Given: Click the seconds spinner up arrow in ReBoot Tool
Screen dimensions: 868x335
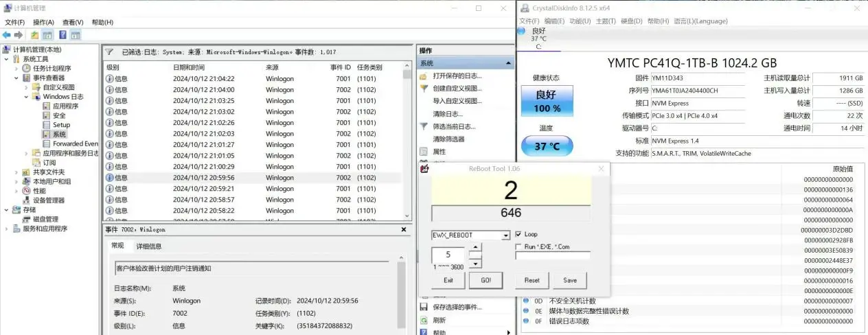Looking at the screenshot, I should (477, 246).
